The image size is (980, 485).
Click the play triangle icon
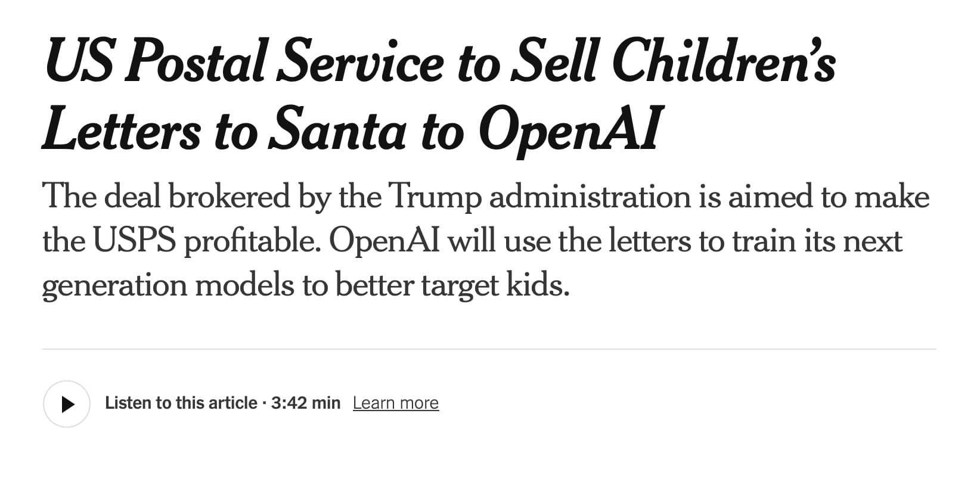click(68, 404)
